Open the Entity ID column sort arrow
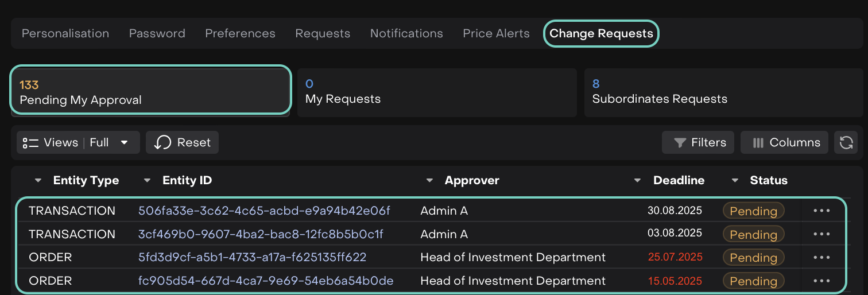This screenshot has width=868, height=295. click(148, 181)
